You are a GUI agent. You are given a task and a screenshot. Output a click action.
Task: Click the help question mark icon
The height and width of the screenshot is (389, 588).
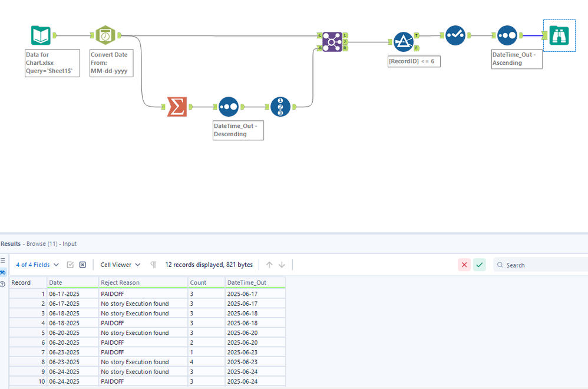2,284
